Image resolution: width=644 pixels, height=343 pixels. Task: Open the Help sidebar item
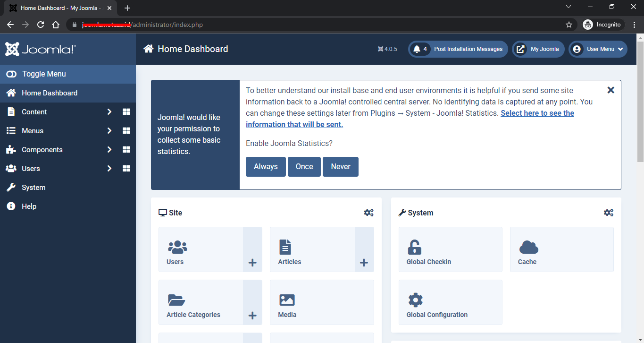click(x=68, y=206)
